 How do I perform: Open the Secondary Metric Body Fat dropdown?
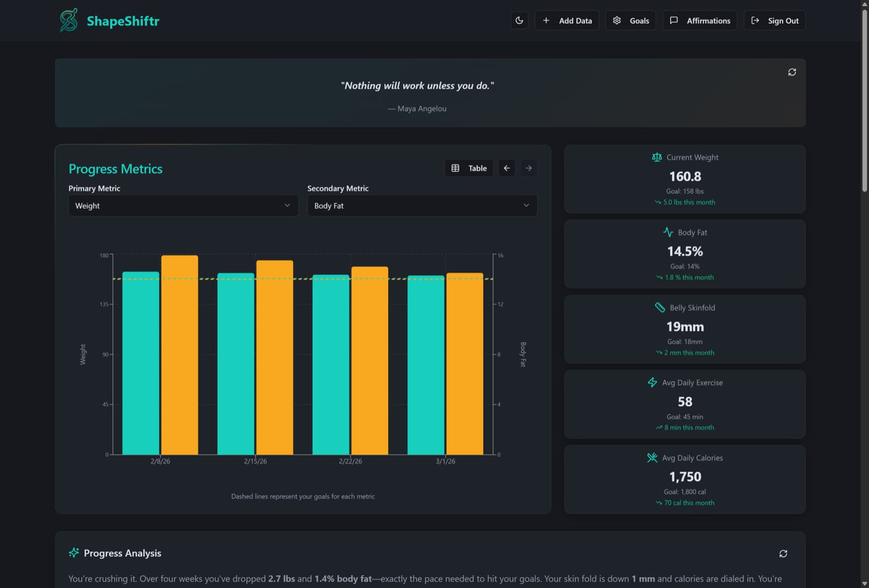click(422, 206)
